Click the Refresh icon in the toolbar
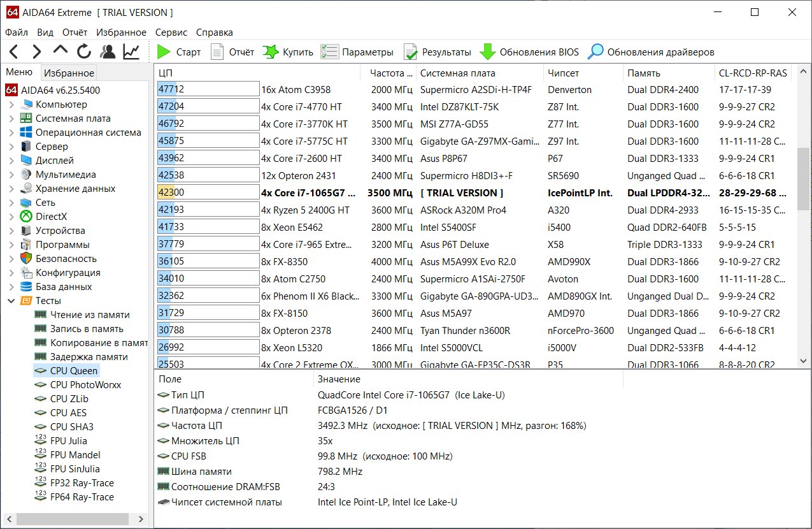Screen dimensions: 812x529 pos(84,52)
